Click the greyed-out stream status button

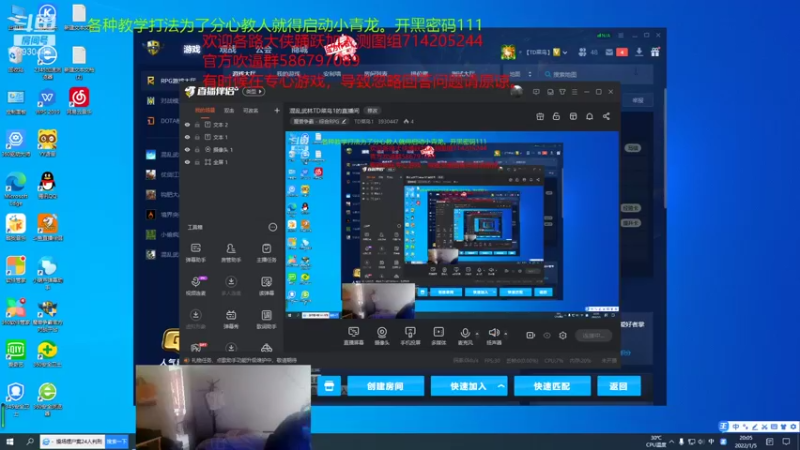point(593,335)
